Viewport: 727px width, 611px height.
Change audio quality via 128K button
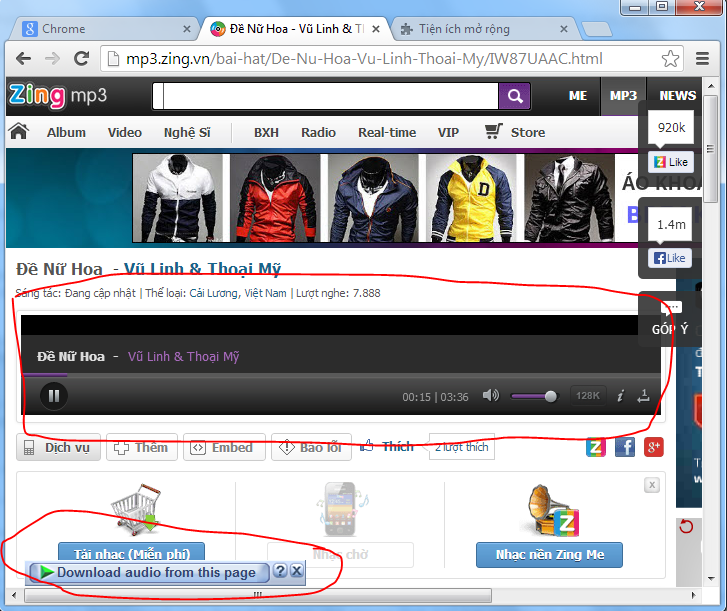pyautogui.click(x=587, y=395)
